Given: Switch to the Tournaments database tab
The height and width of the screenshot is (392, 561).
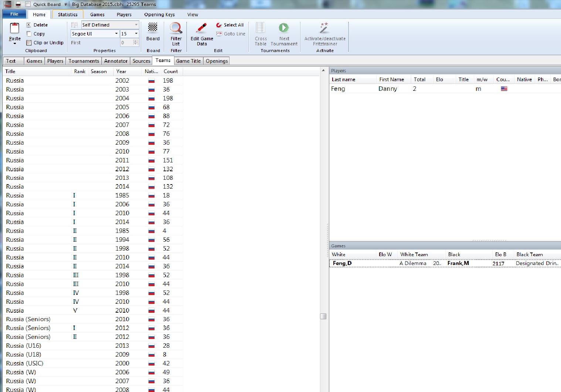Looking at the screenshot, I should tap(84, 61).
